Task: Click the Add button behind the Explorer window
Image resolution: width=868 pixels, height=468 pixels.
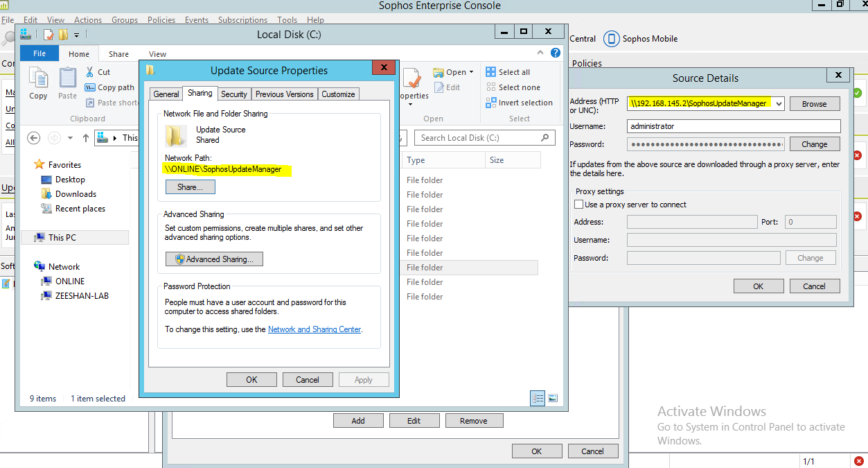Action: pyautogui.click(x=358, y=421)
